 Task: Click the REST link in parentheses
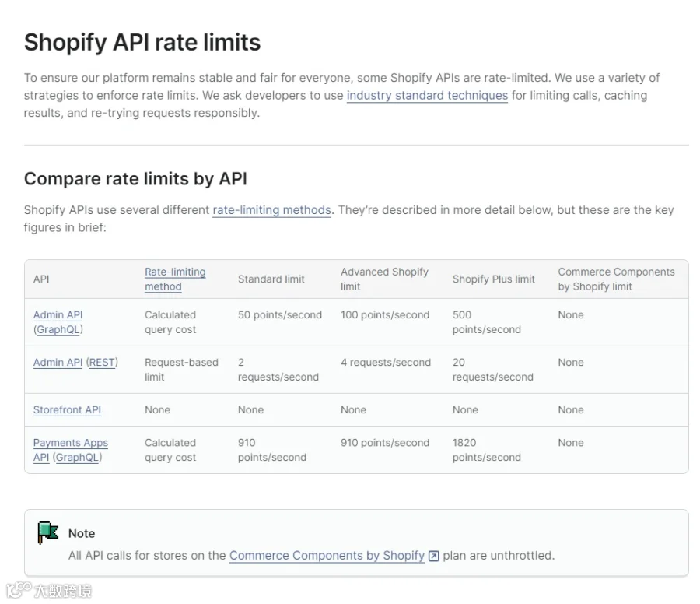pyautogui.click(x=102, y=362)
